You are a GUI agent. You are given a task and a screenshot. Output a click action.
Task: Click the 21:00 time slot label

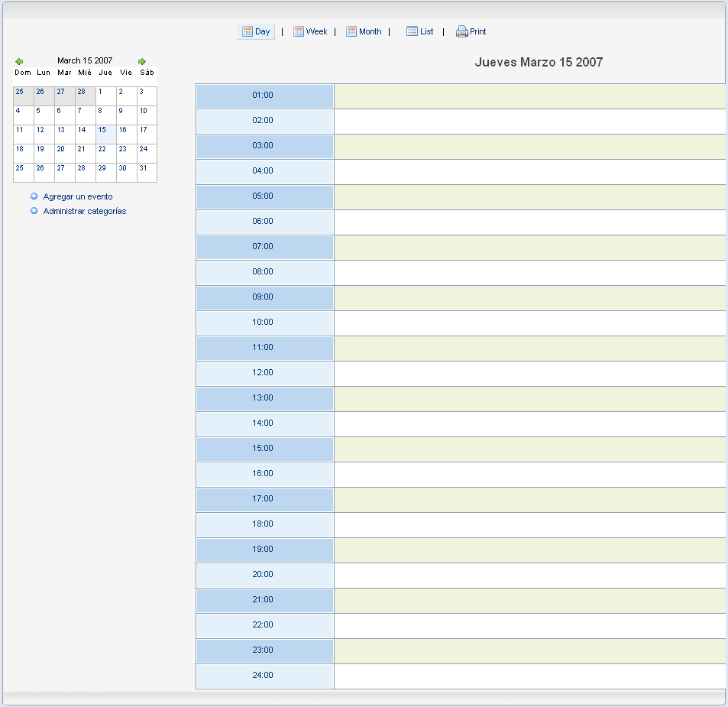(264, 601)
